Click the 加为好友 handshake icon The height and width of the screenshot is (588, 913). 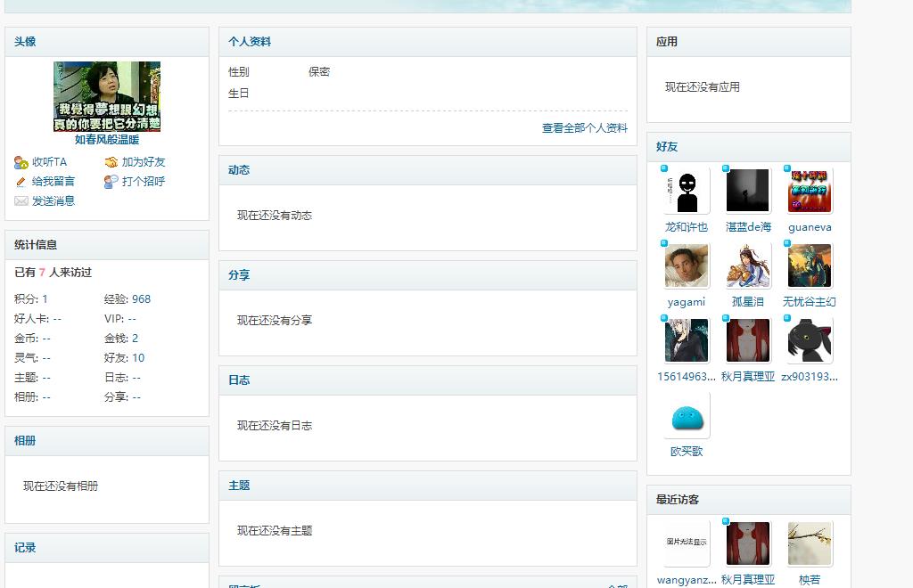111,162
